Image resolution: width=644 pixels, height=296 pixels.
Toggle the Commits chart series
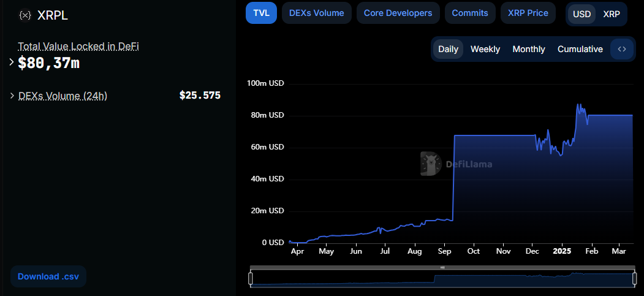point(470,13)
